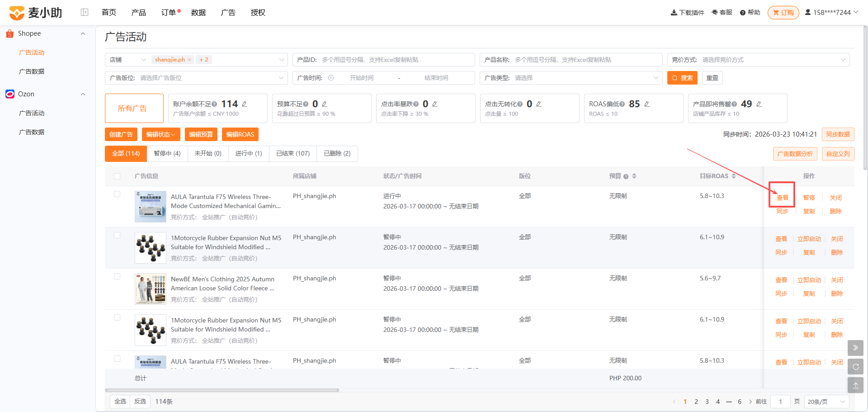Open the 数据 top menu item
The height and width of the screenshot is (412, 868).
(x=198, y=13)
